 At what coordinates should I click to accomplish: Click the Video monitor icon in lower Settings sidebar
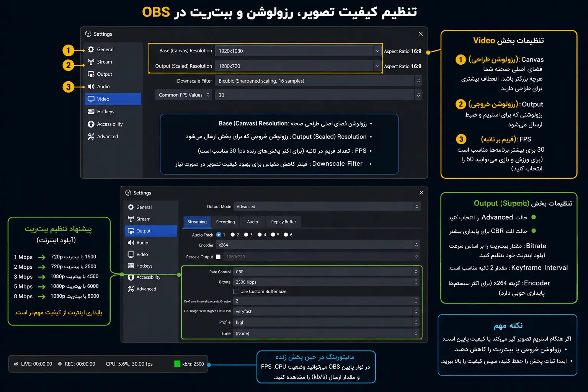[131, 254]
